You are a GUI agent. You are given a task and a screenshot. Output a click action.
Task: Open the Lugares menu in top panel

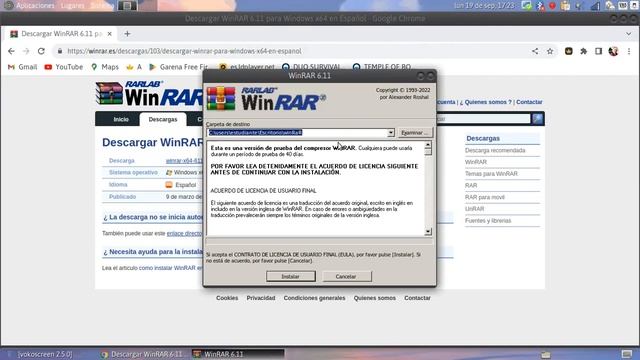(72, 6)
